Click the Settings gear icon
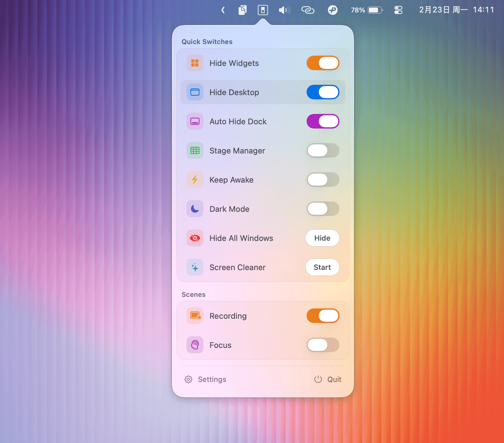This screenshot has height=443, width=504. pyautogui.click(x=188, y=379)
